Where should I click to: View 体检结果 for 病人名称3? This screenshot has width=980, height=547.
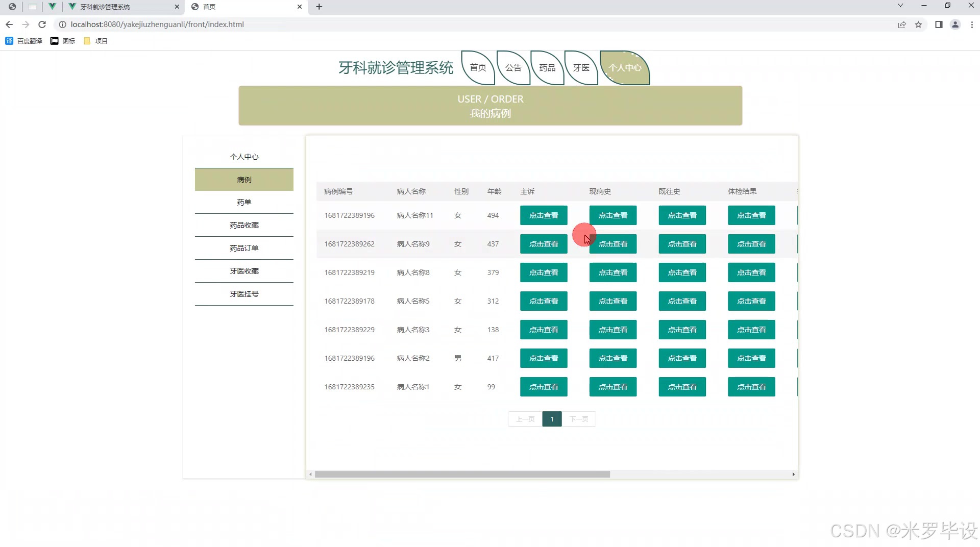(x=751, y=330)
